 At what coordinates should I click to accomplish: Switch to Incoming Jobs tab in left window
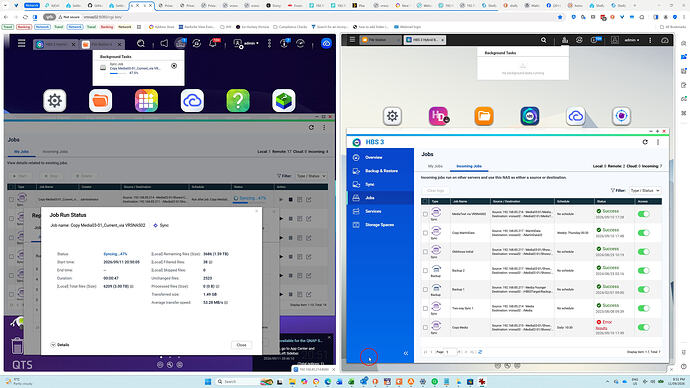(55, 152)
